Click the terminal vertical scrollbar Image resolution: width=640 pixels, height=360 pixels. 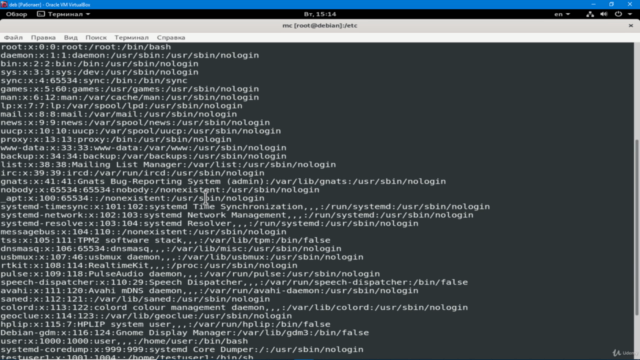pyautogui.click(x=637, y=227)
